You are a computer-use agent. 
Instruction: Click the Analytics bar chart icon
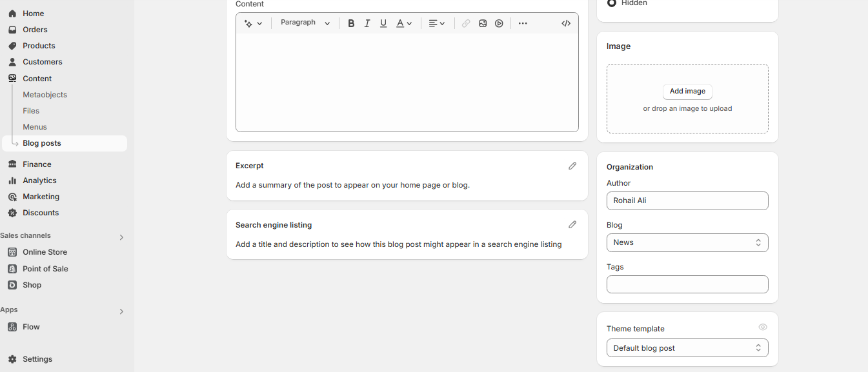[x=12, y=181]
